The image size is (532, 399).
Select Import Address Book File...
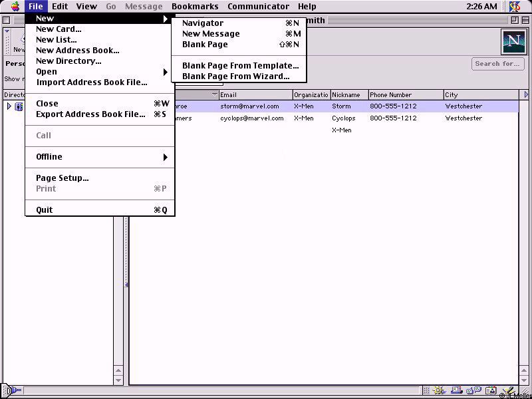click(x=92, y=82)
